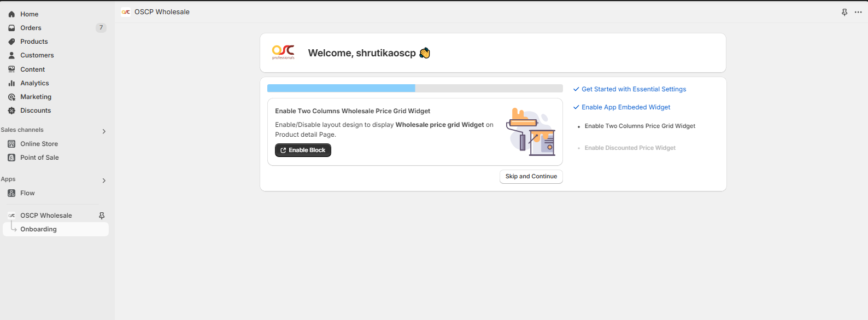Click the Home icon in sidebar
This screenshot has height=320, width=868.
11,14
